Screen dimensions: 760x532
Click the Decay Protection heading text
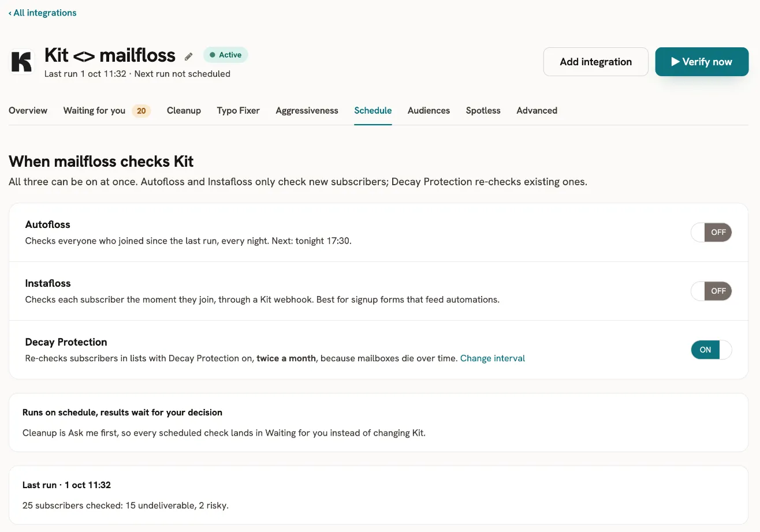[x=66, y=342]
